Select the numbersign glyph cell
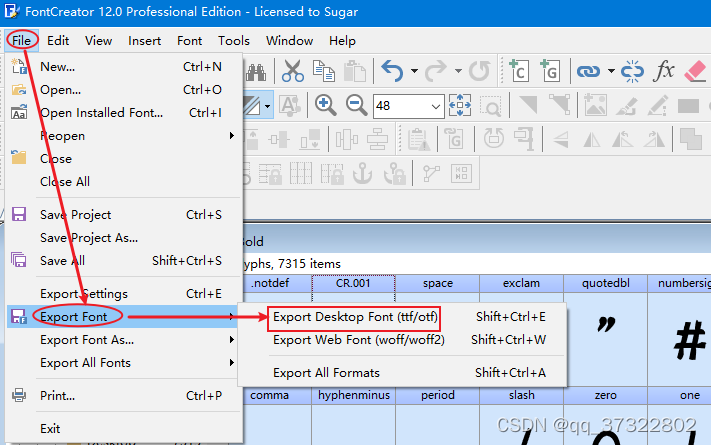711x445 pixels. [679, 330]
